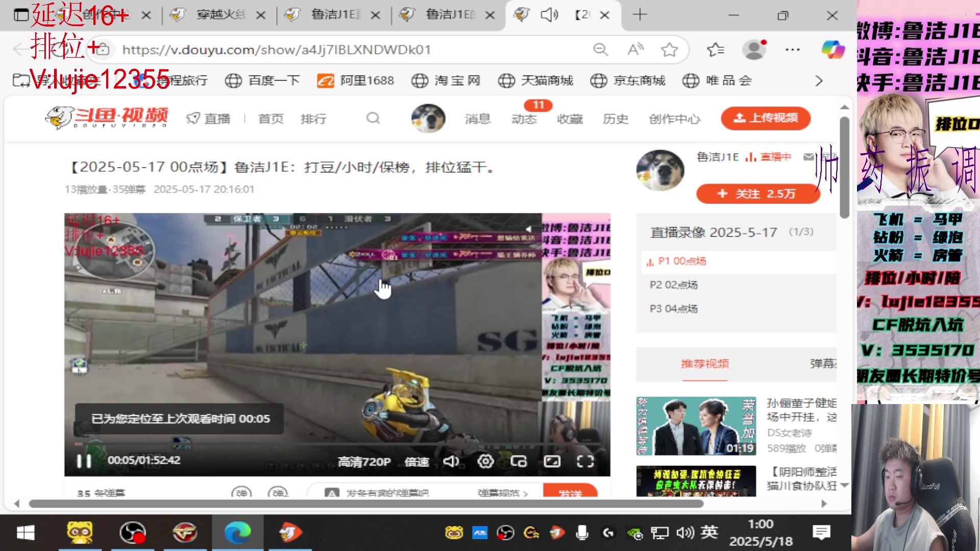Click browser zoom magnifier icon
This screenshot has width=980, height=551.
click(x=601, y=49)
